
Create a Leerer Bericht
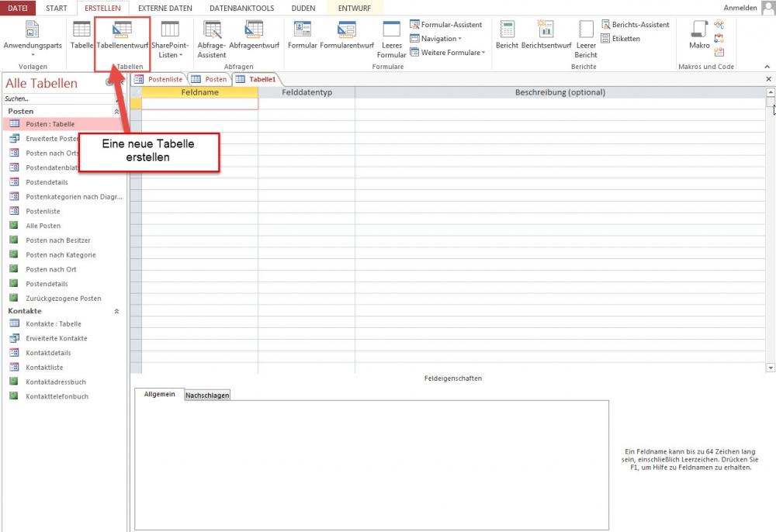[x=586, y=40]
